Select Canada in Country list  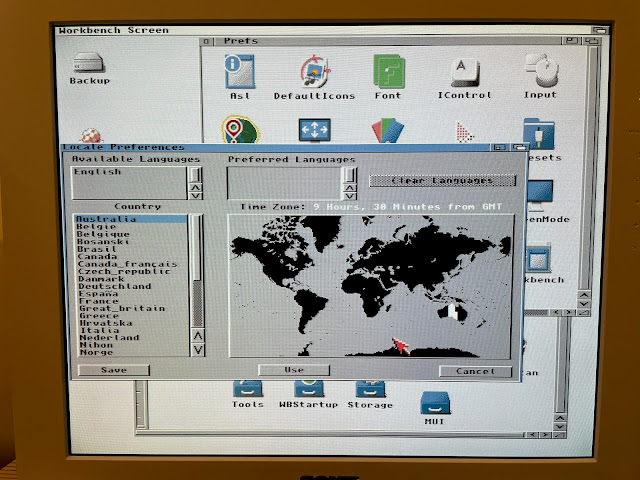point(131,256)
